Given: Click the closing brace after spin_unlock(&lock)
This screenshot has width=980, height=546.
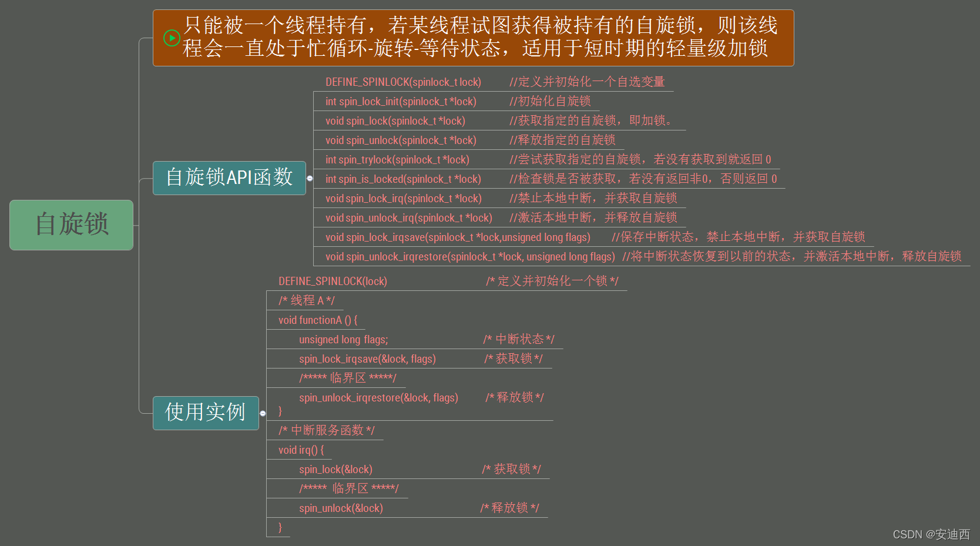Looking at the screenshot, I should tap(280, 527).
